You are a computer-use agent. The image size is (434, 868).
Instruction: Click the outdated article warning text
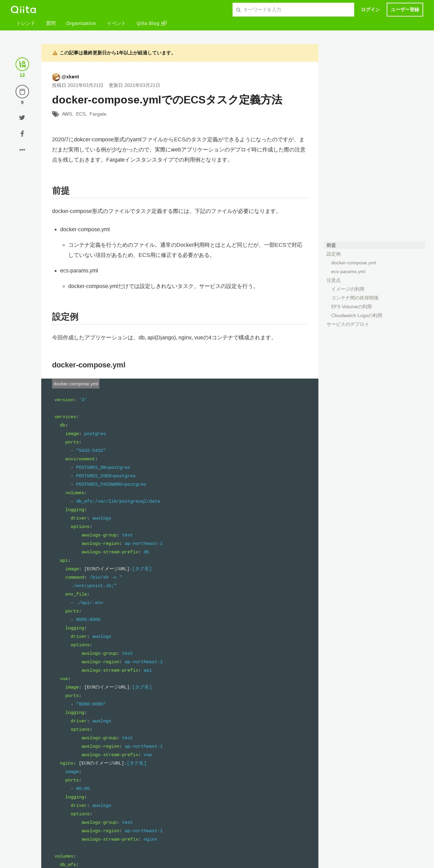coord(117,53)
